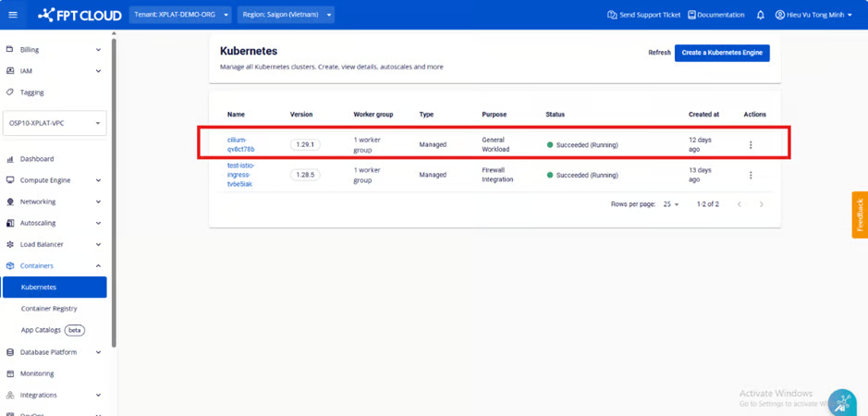This screenshot has height=416, width=868.
Task: Open actions menu for test-istio-ingress cluster
Action: point(751,175)
